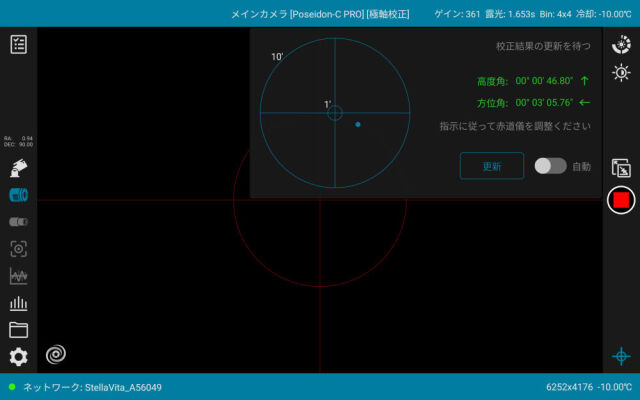Click the 6252x4176 resolution text
The image size is (640, 400).
click(569, 387)
